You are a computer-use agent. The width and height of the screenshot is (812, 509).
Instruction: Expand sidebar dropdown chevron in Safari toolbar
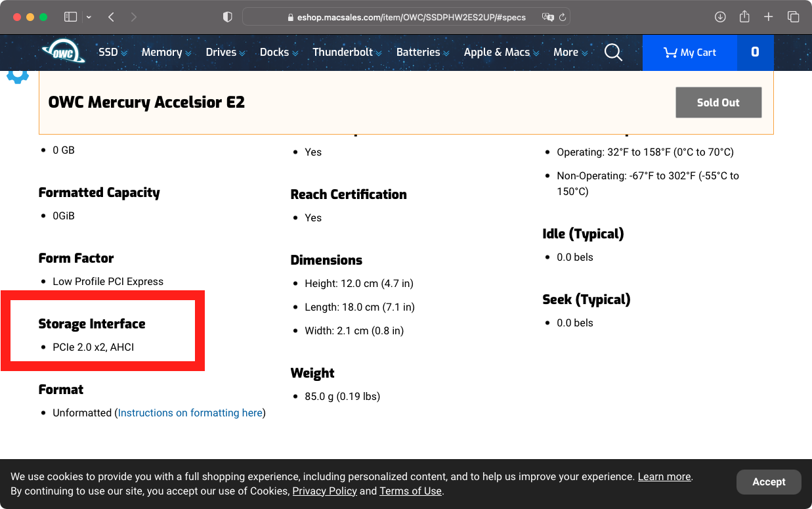(89, 17)
